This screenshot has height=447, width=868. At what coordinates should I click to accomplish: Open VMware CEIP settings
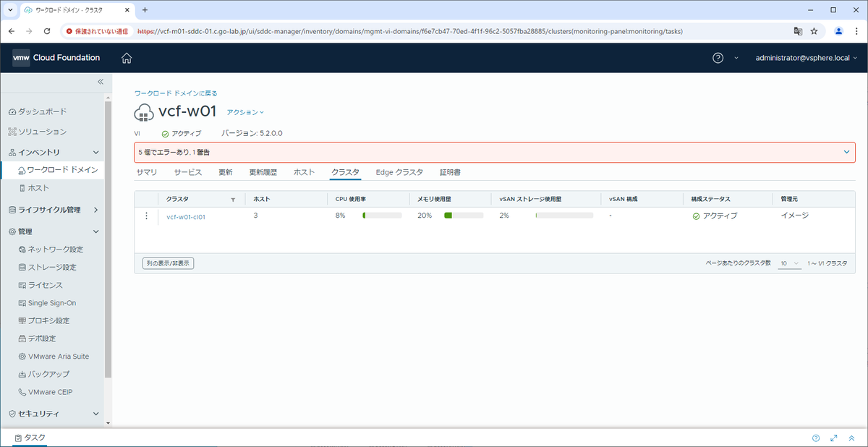(46, 392)
